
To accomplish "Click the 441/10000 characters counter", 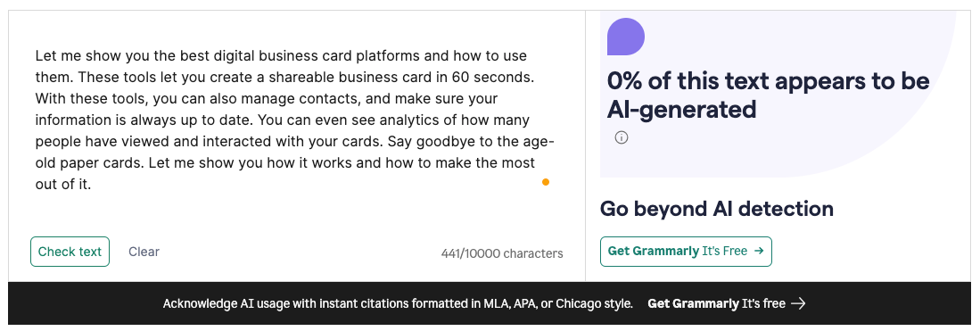I will click(x=502, y=253).
